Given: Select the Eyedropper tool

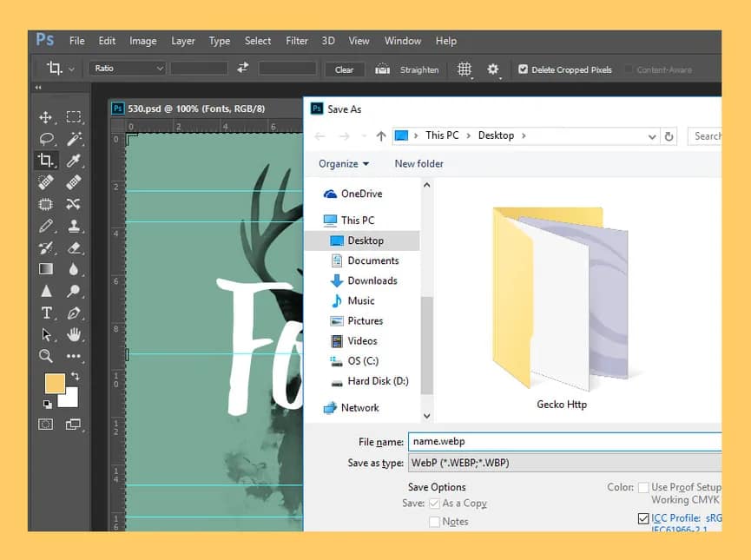Looking at the screenshot, I should 74,161.
